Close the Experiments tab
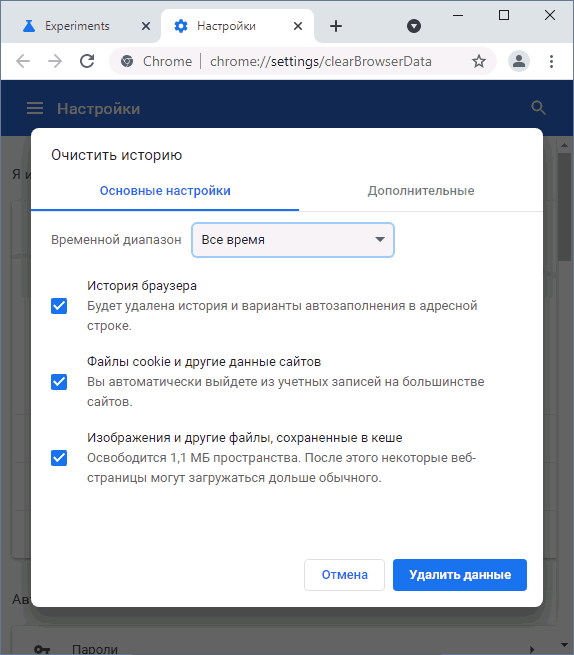 (x=146, y=26)
